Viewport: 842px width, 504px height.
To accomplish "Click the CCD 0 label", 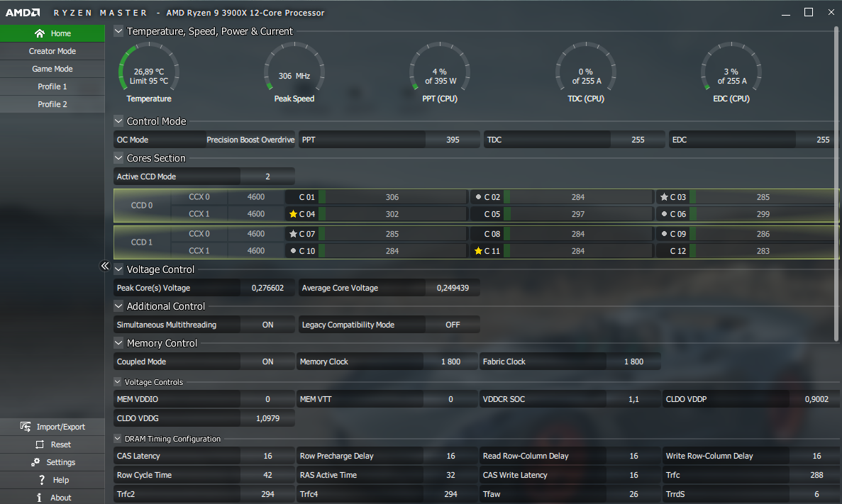I will tap(142, 205).
